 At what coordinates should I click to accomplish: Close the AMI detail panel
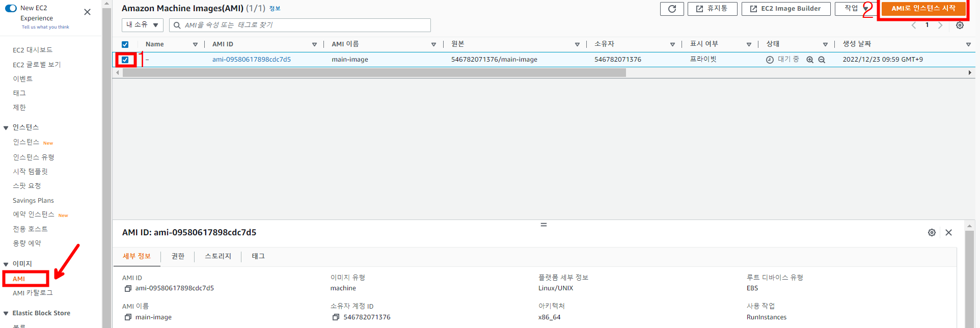click(948, 232)
